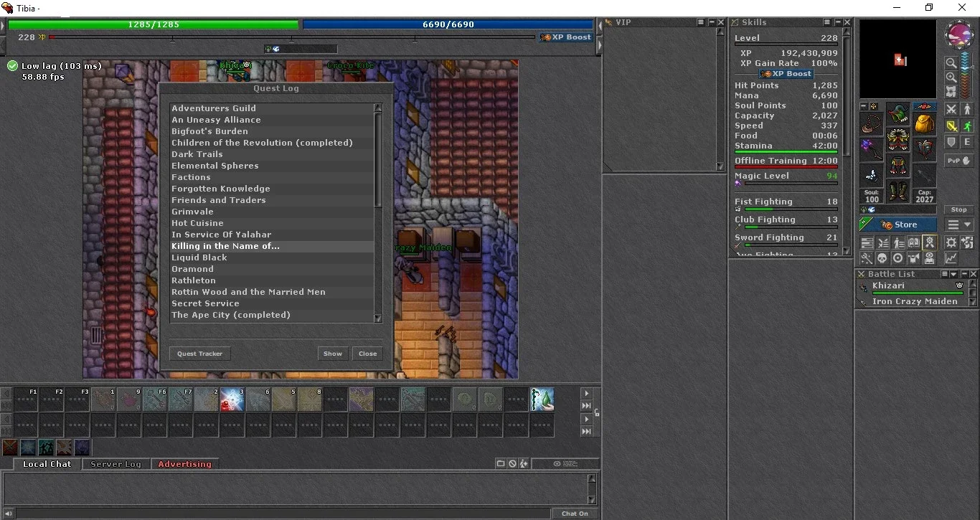
Task: Toggle Chat On button
Action: tap(575, 514)
